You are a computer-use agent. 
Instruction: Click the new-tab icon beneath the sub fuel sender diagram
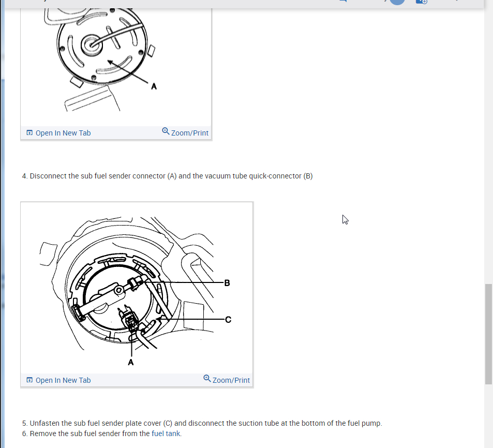click(29, 380)
